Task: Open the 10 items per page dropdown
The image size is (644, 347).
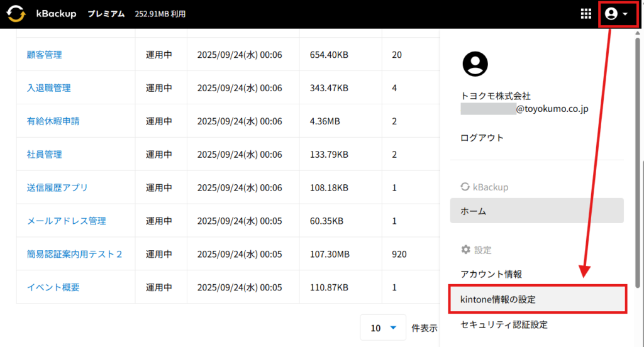Action: [383, 328]
